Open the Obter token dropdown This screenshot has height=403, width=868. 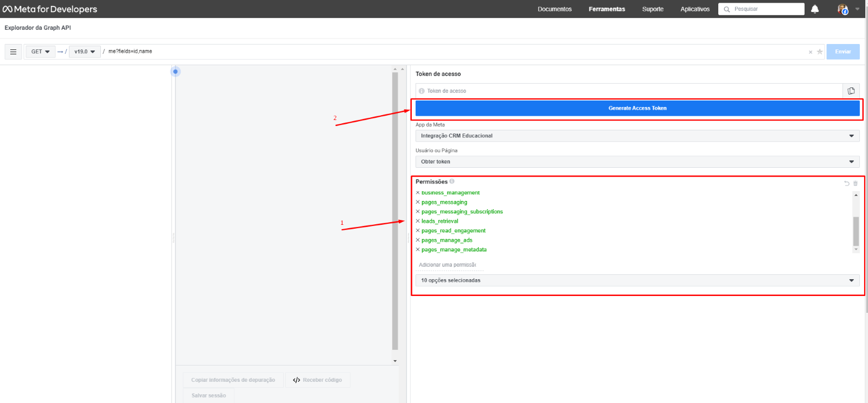tap(637, 162)
